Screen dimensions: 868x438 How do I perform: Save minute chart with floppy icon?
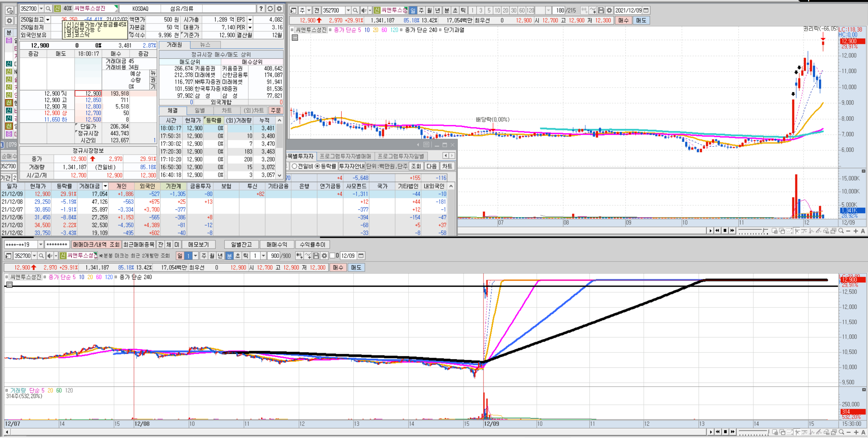coord(316,256)
